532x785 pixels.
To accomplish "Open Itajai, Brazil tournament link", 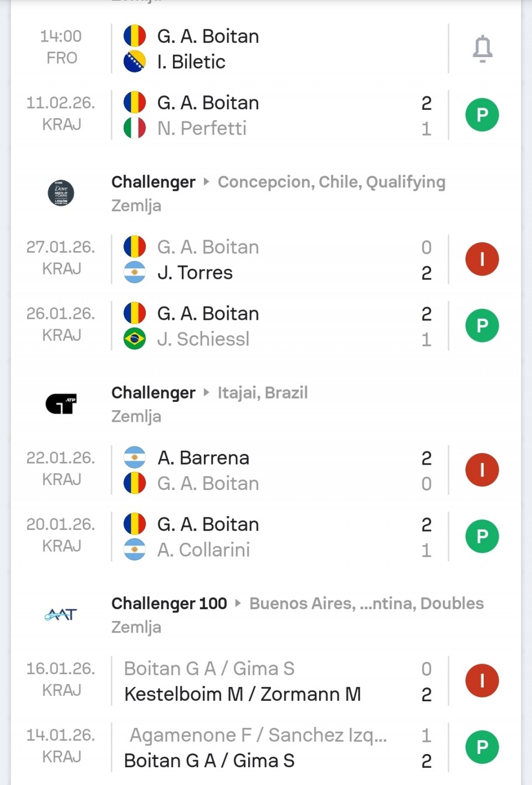I will coord(263,392).
